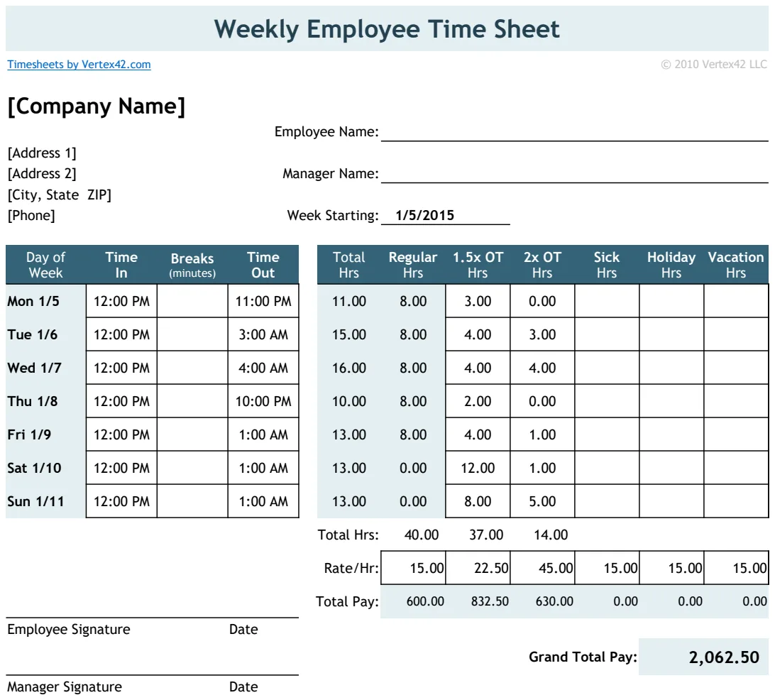The width and height of the screenshot is (775, 700).
Task: Click the Regular Hrs column header
Action: pos(413,265)
